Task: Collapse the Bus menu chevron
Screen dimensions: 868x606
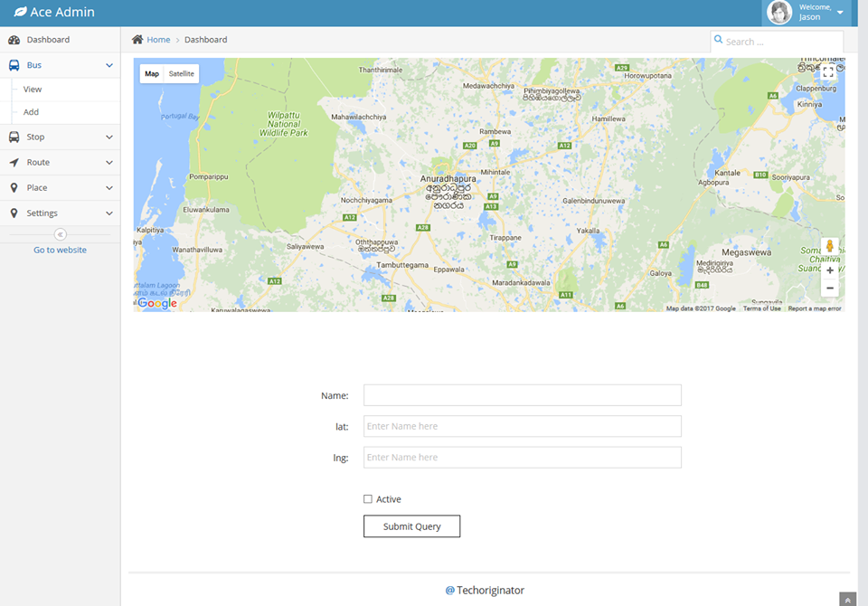Action: coord(109,65)
